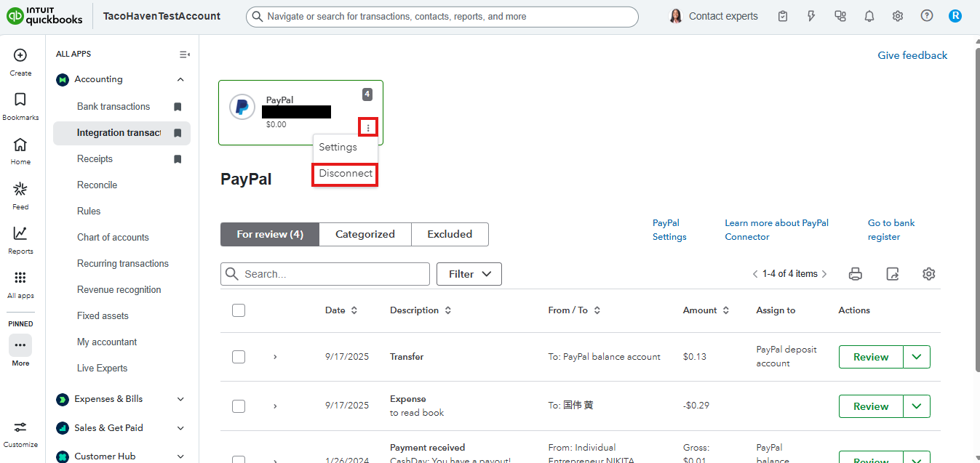Open Review dropdown arrow for Expense
Screen dimensions: 980x463
(x=917, y=406)
